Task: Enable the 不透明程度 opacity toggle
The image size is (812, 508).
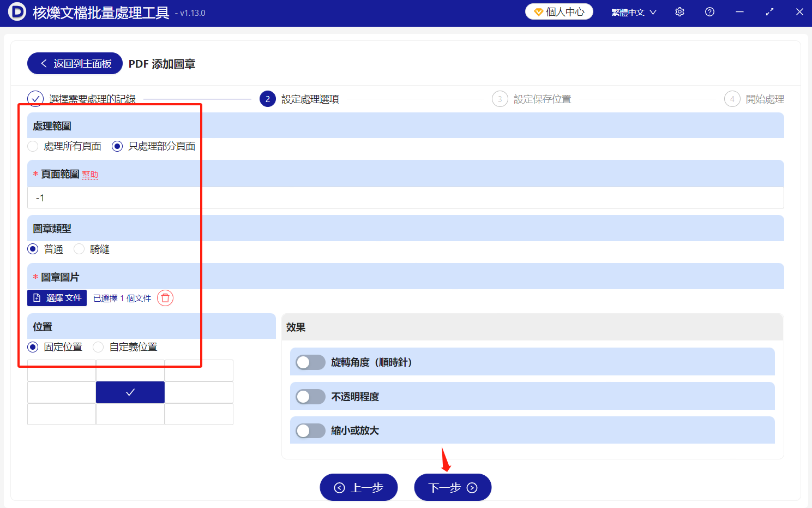Action: coord(310,396)
